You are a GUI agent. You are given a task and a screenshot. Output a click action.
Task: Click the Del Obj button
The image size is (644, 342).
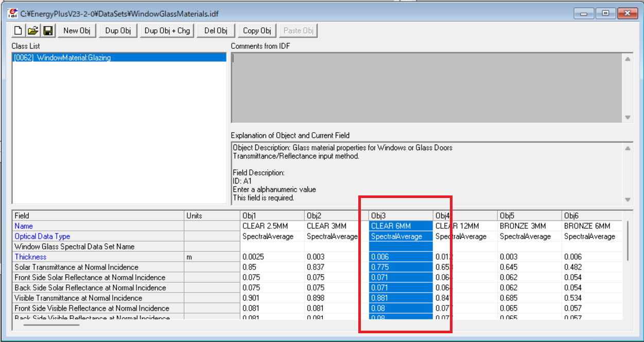pos(216,31)
